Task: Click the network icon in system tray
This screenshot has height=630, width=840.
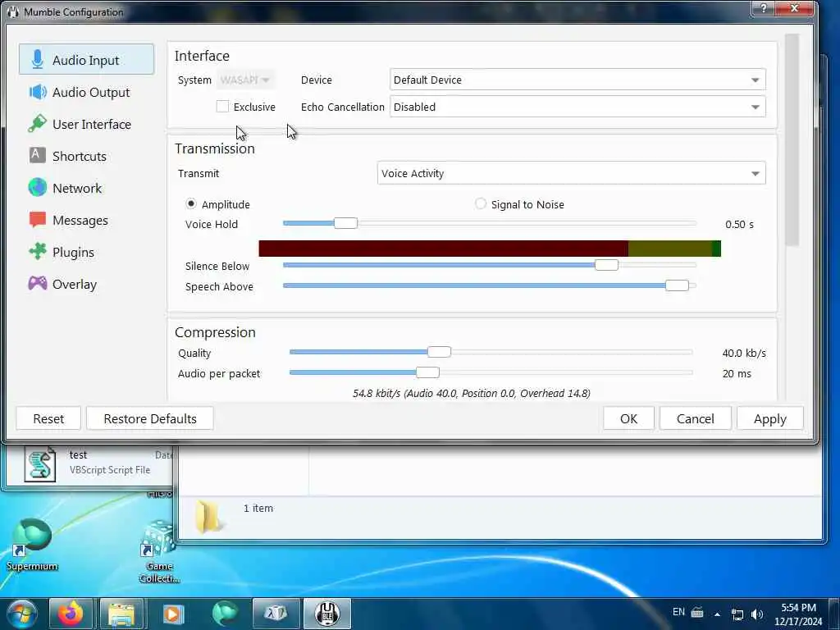Action: click(737, 614)
